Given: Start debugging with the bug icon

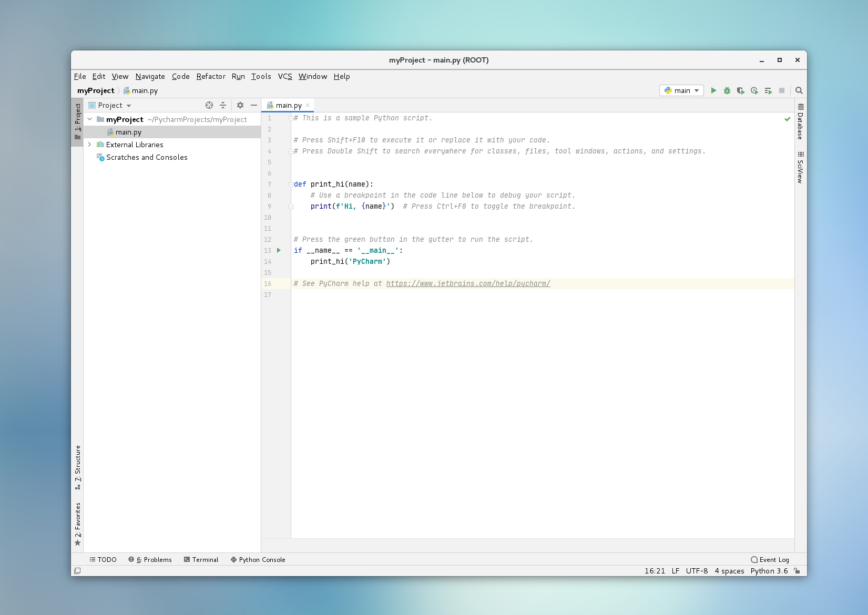Looking at the screenshot, I should click(x=727, y=90).
